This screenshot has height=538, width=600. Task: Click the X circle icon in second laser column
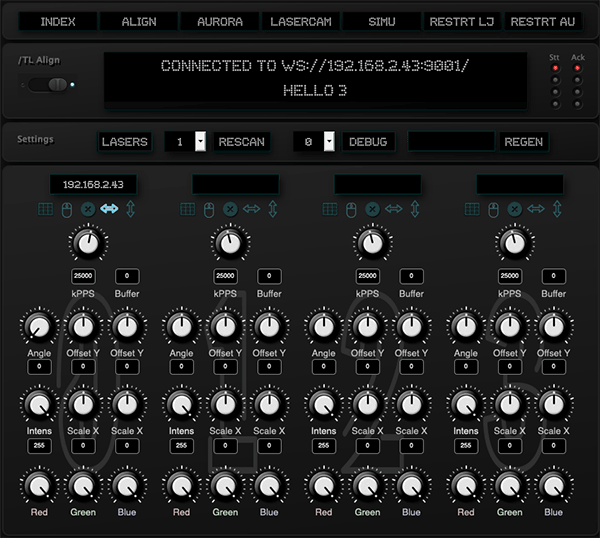(x=230, y=209)
